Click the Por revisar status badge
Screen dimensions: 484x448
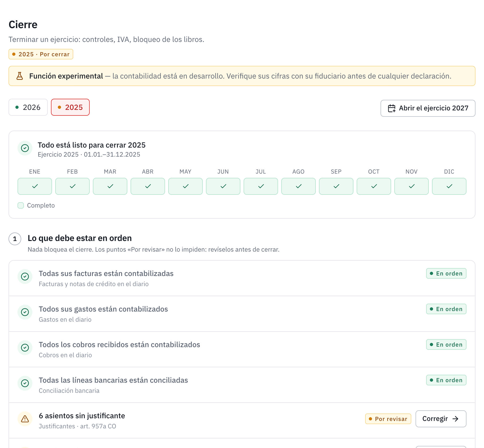pos(388,419)
